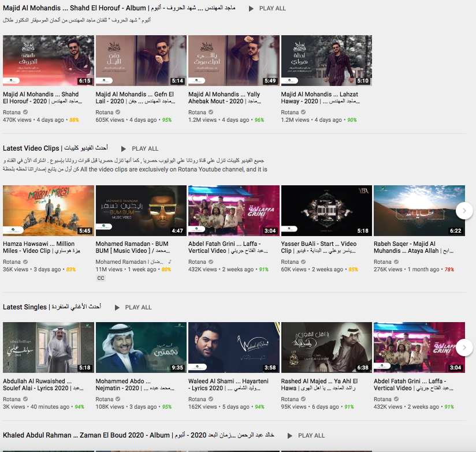Click '3K views • 40 minutes ago' text
The image size is (476, 452).
point(36,407)
